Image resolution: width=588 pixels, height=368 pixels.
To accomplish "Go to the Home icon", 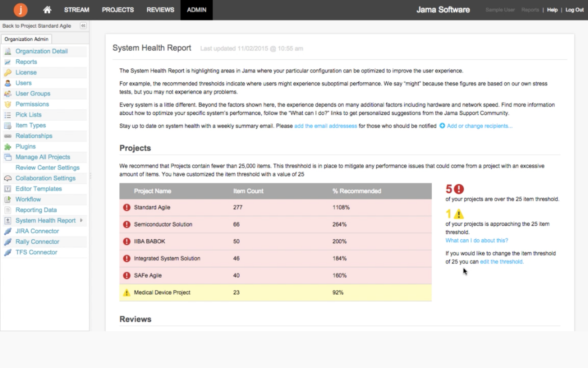I will pyautogui.click(x=47, y=10).
